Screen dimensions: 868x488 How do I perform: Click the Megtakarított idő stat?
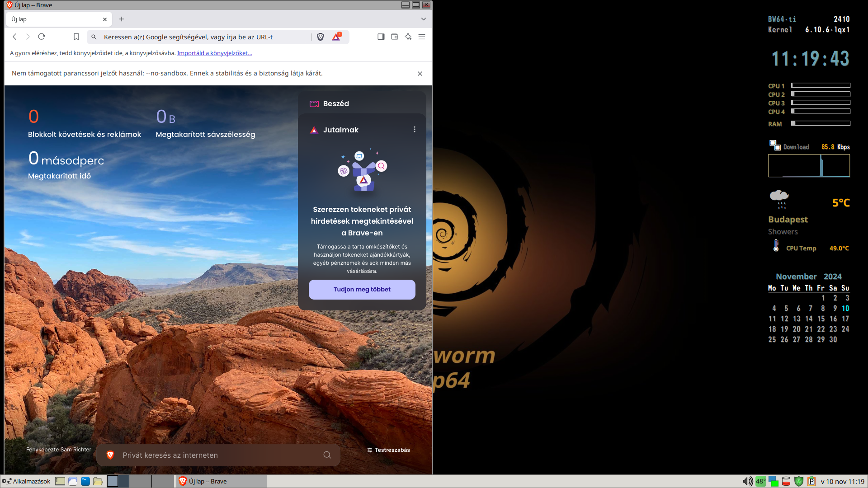pos(66,165)
